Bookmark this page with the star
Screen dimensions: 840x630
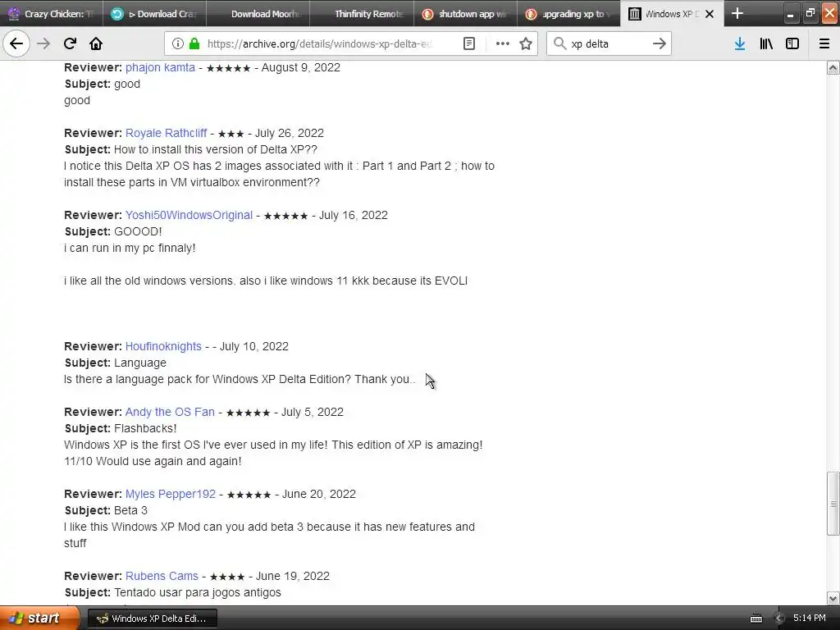[526, 43]
